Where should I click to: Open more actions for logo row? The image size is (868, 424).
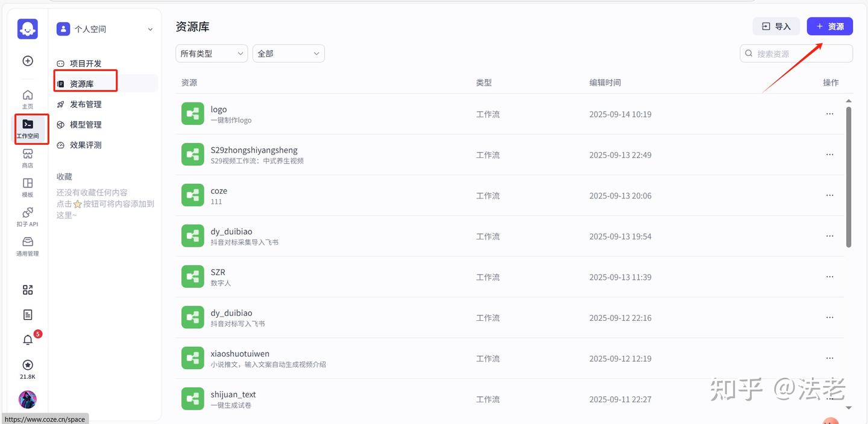830,114
